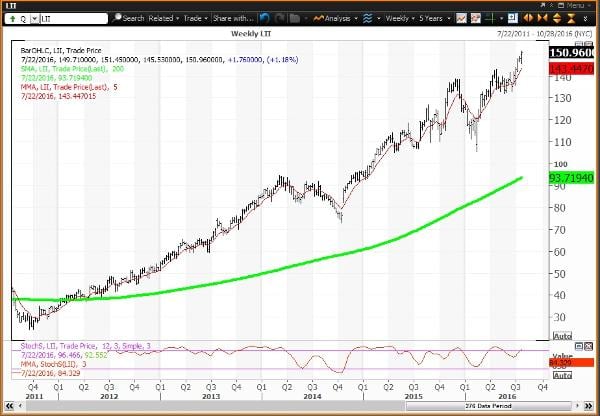Viewport: 600px width, 416px height.
Task: Click the 100 price axis label
Action: [x=560, y=164]
